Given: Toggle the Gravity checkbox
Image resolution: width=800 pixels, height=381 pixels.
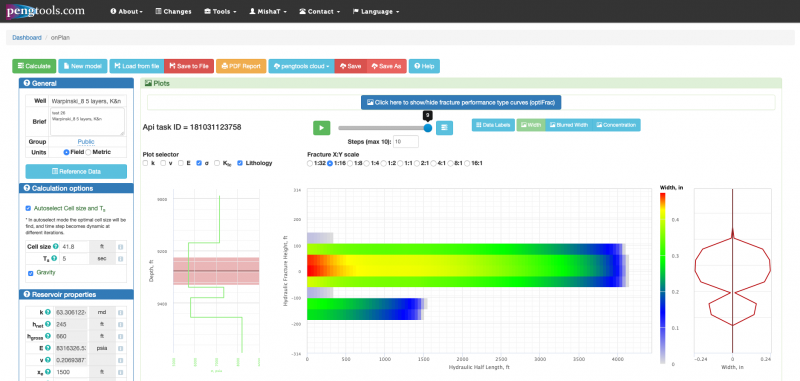Looking at the screenshot, I should [31, 273].
